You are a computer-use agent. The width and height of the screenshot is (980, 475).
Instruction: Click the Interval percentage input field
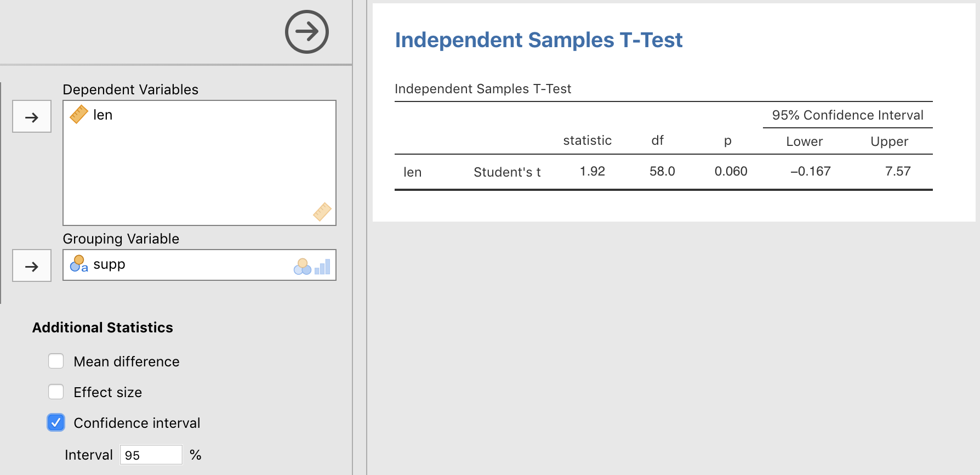click(151, 455)
